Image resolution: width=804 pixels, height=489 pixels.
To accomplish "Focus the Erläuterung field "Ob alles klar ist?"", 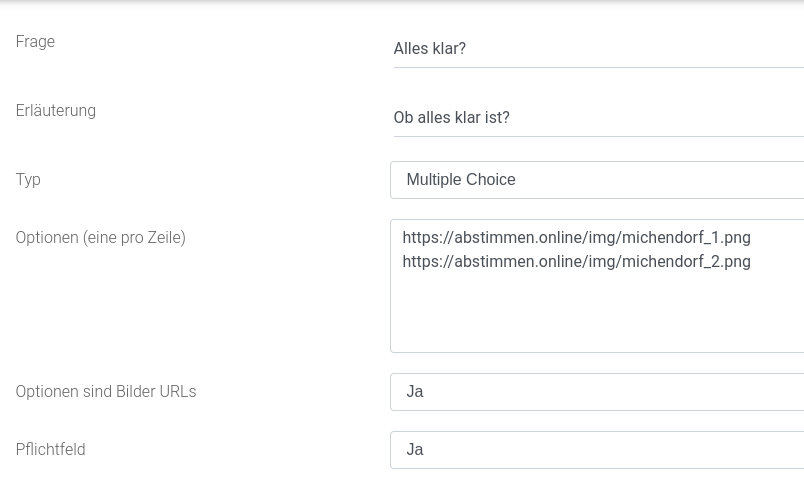I will [x=598, y=118].
